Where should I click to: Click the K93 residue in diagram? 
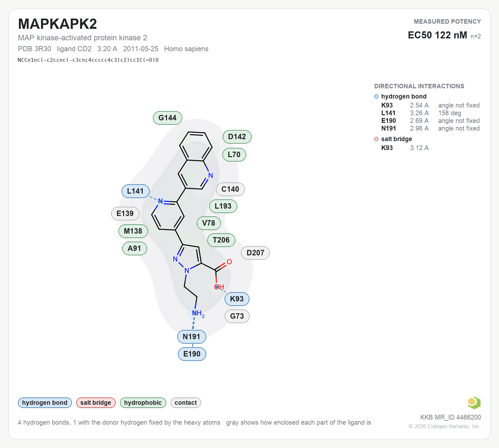pos(237,299)
